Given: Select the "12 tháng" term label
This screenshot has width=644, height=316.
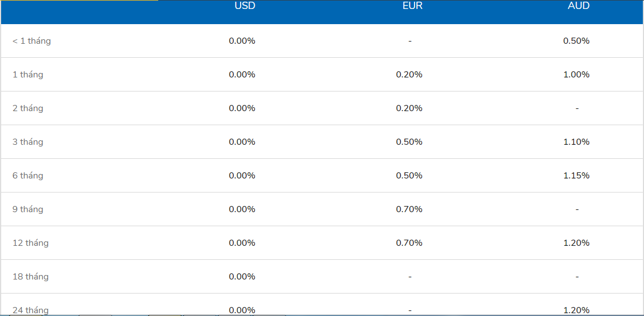Looking at the screenshot, I should point(30,243).
